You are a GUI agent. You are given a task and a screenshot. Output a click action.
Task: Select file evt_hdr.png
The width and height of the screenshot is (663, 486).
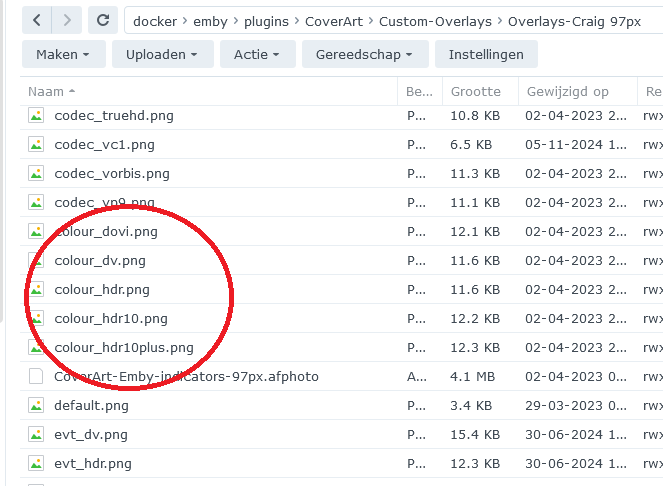point(93,463)
